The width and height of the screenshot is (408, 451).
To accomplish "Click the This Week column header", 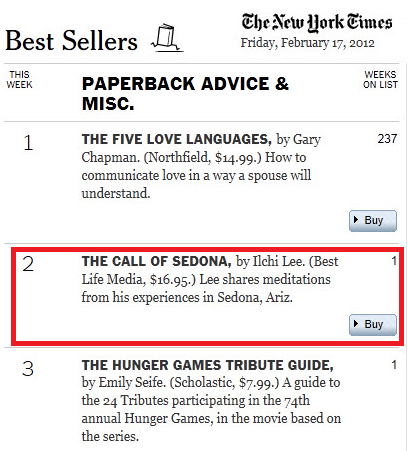I will [19, 80].
